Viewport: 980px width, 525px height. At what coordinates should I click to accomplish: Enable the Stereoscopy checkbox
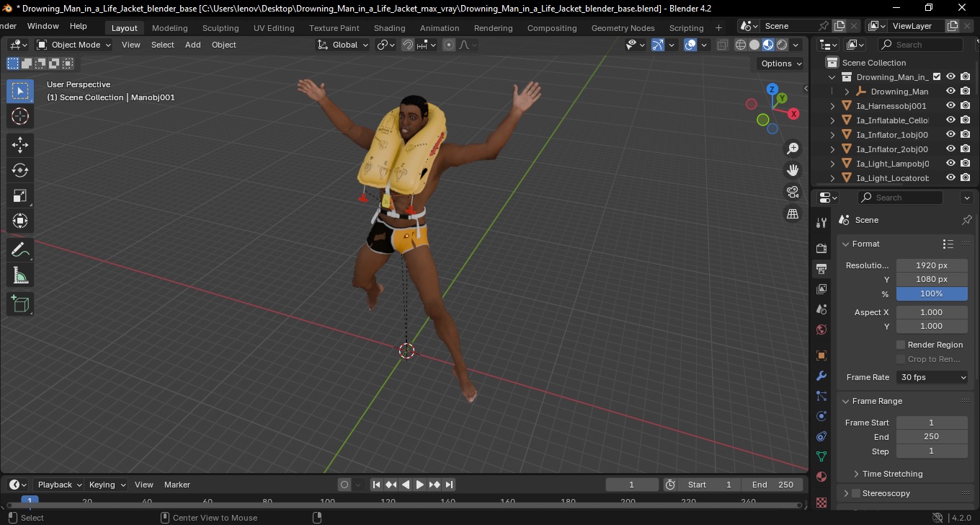(856, 493)
